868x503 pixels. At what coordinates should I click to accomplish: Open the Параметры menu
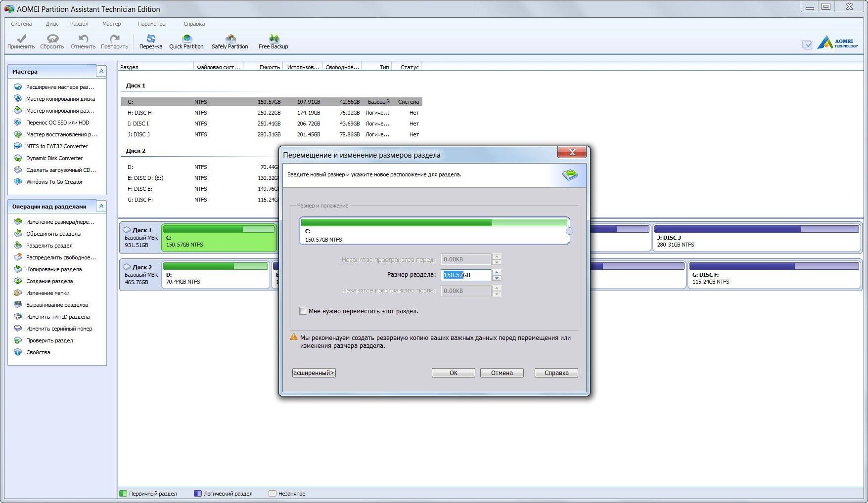(x=152, y=24)
